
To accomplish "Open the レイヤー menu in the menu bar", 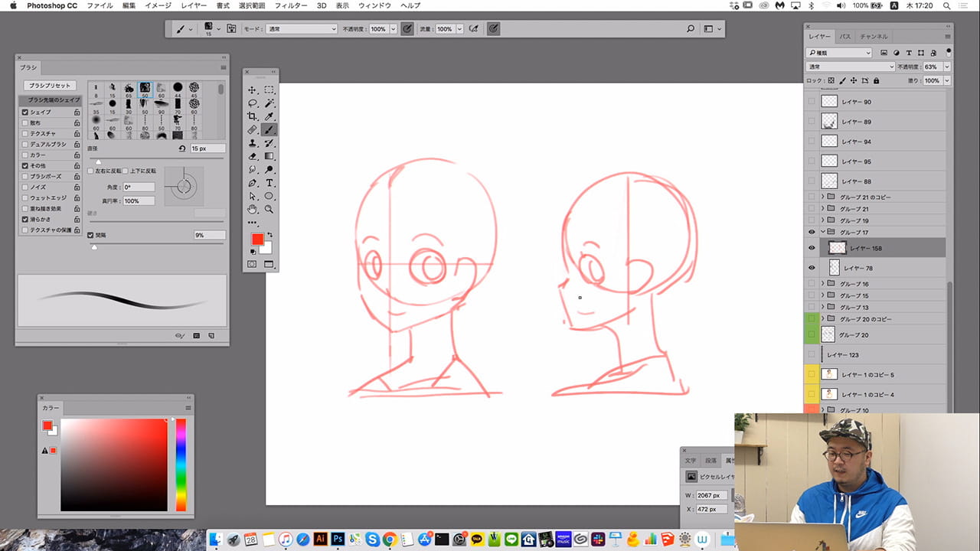I will click(194, 5).
